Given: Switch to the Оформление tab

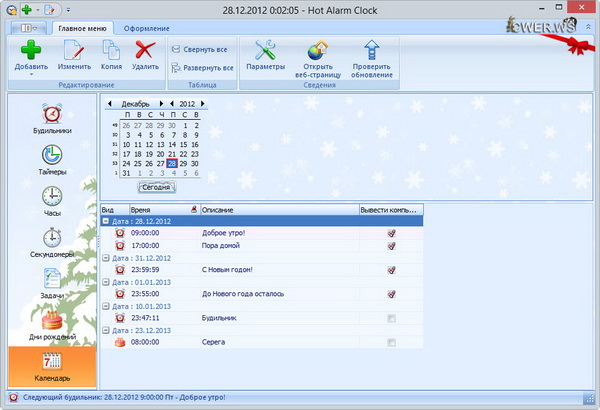Looking at the screenshot, I should pos(146,28).
